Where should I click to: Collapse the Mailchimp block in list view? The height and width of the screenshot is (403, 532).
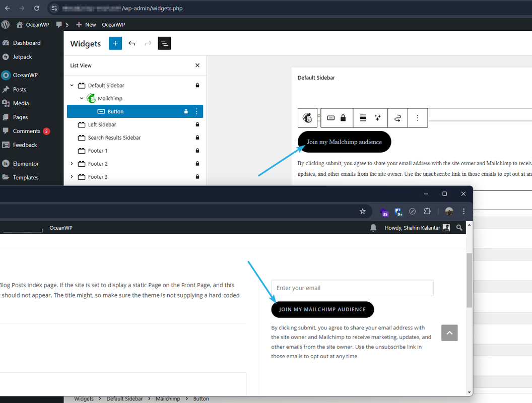[82, 98]
